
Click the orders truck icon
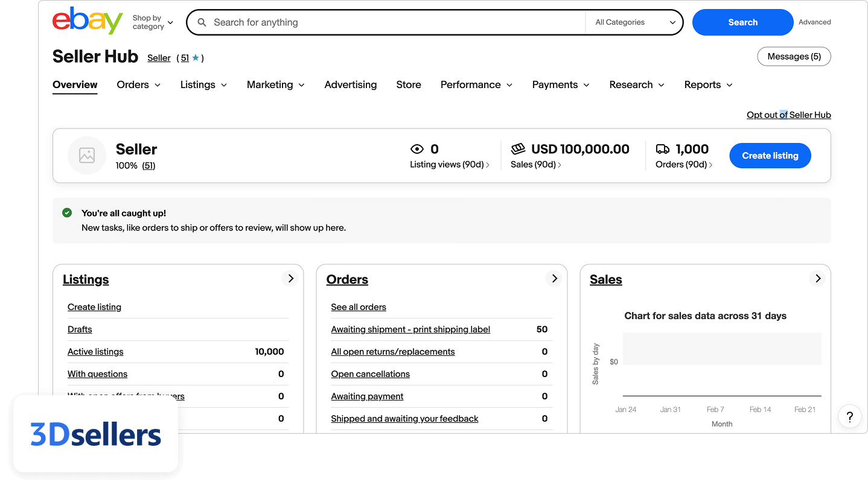tap(663, 149)
